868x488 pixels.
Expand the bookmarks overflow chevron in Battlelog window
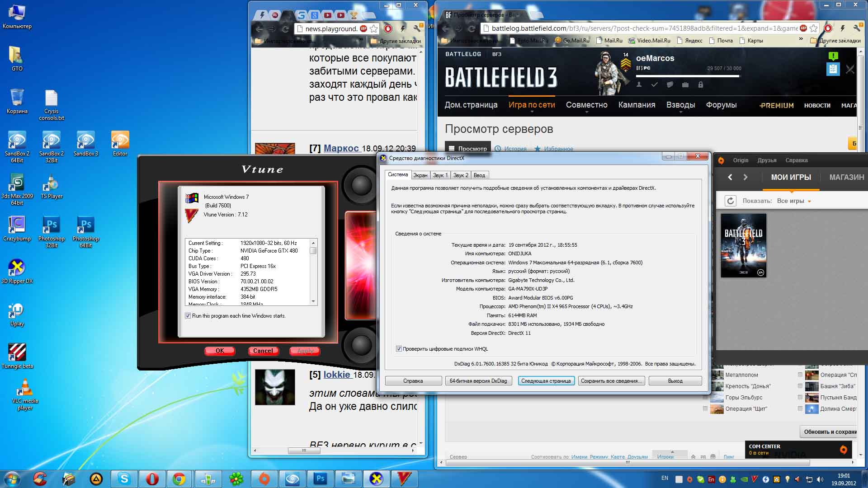coord(801,39)
